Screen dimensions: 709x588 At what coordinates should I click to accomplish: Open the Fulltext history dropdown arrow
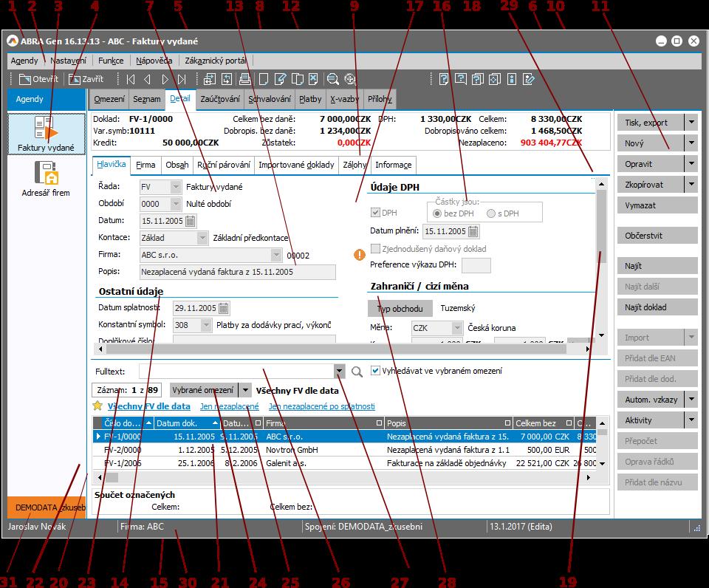(339, 372)
